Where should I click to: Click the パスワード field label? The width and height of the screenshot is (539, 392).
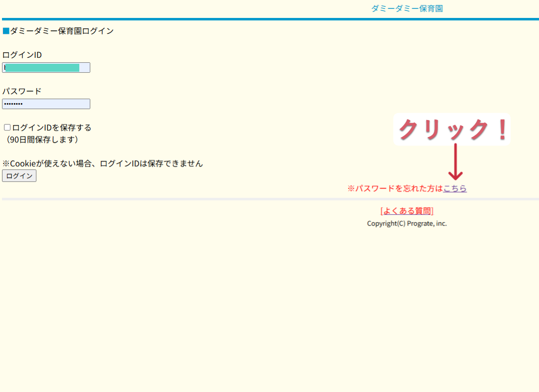(x=22, y=91)
